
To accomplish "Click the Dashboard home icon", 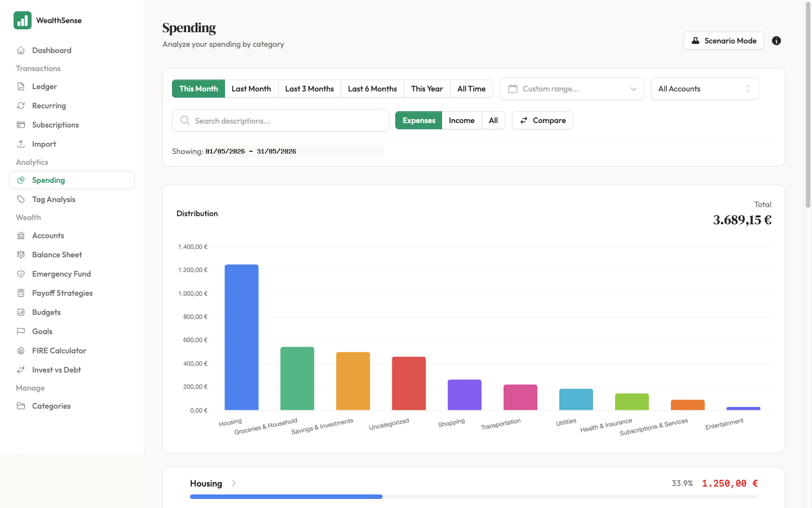I will 21,50.
